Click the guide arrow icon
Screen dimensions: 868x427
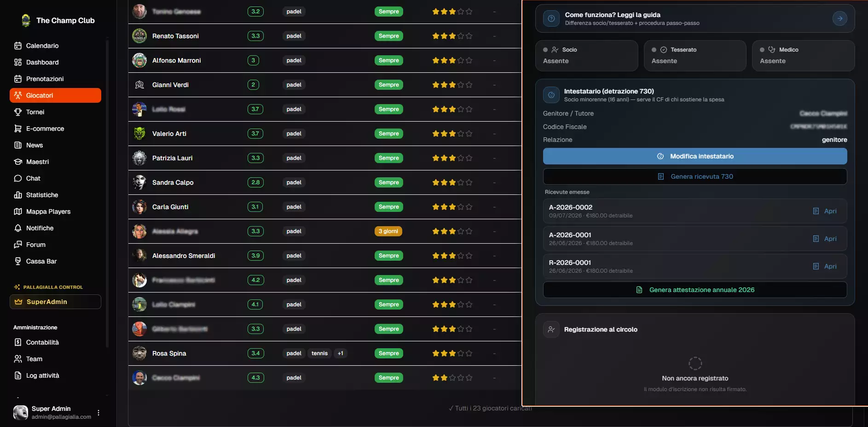click(x=840, y=18)
